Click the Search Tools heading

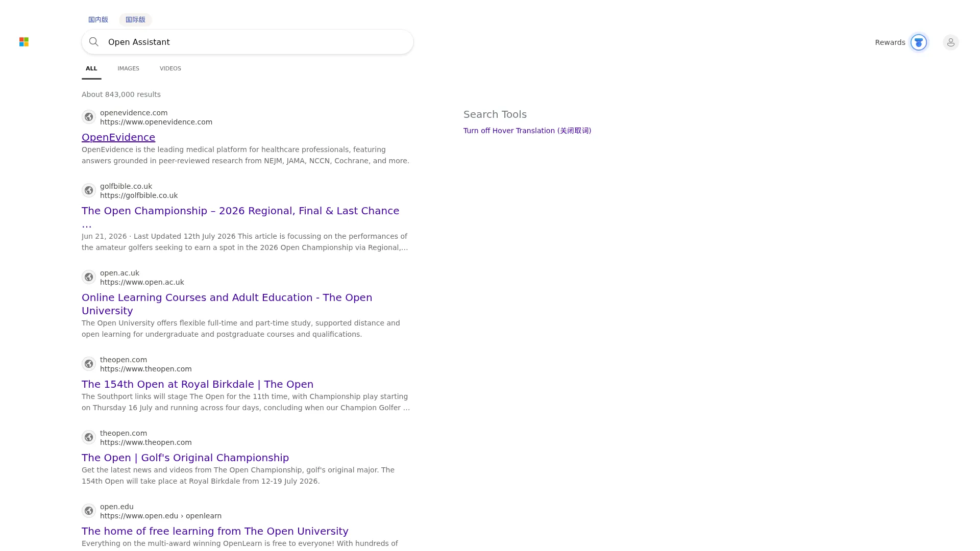click(495, 114)
